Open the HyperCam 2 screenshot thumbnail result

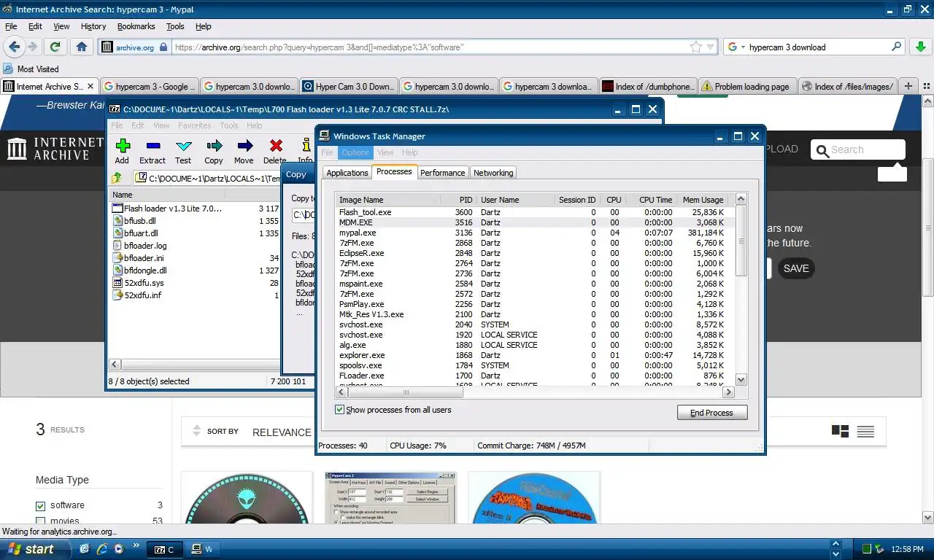[390, 498]
